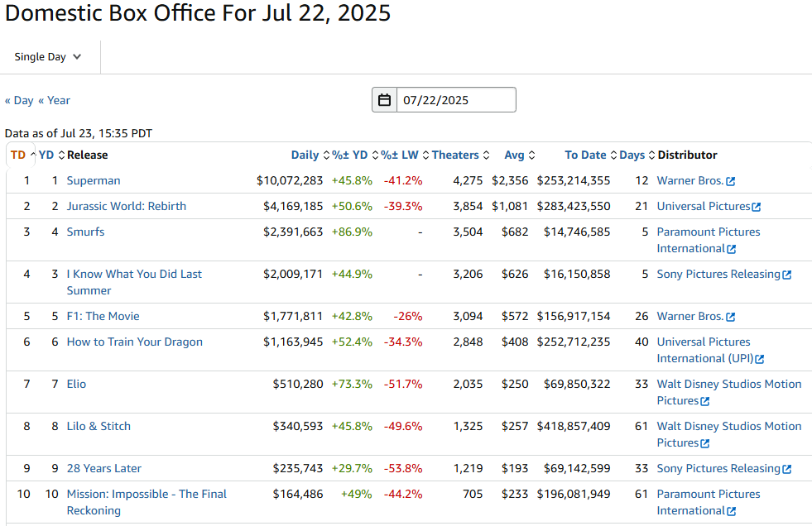Select Jurassic World theater count 3,854
812x526 pixels.
tap(468, 207)
